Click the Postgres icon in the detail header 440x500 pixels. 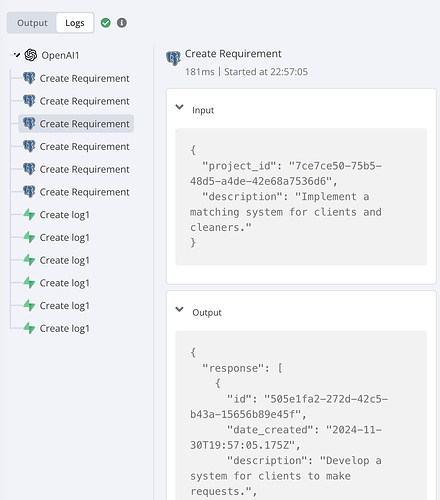point(173,58)
